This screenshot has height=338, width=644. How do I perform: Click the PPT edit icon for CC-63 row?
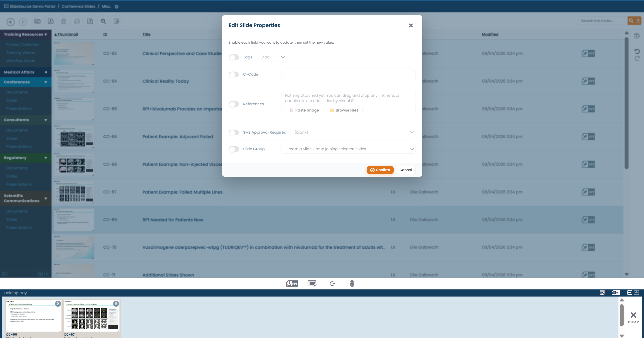point(588,54)
